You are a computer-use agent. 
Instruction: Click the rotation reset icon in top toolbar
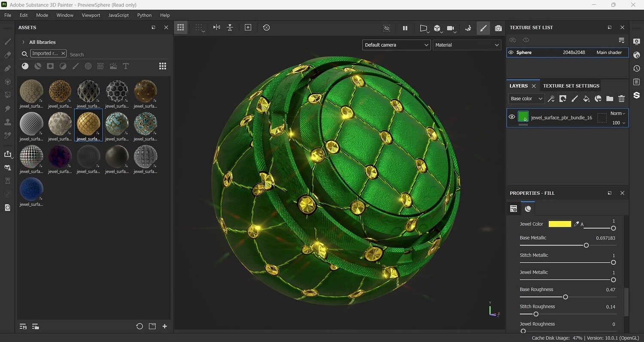pyautogui.click(x=266, y=27)
